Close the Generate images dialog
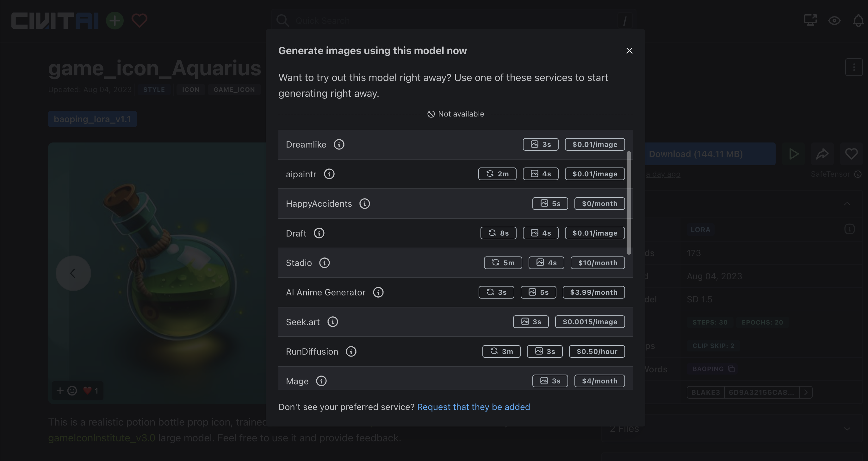868x461 pixels. [x=629, y=51]
